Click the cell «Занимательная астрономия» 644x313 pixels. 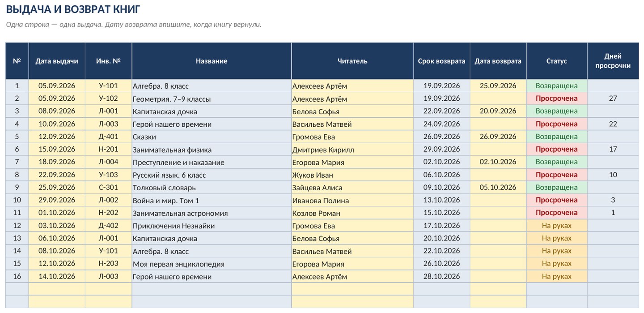coord(212,213)
